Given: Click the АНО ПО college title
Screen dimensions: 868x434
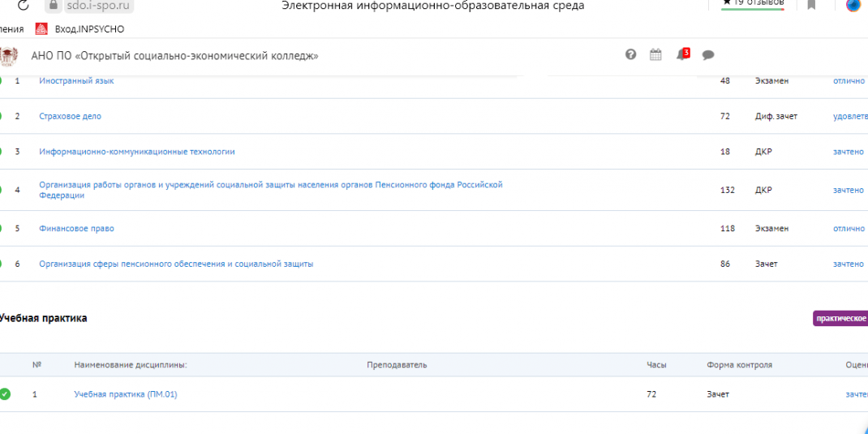Looking at the screenshot, I should click(174, 56).
